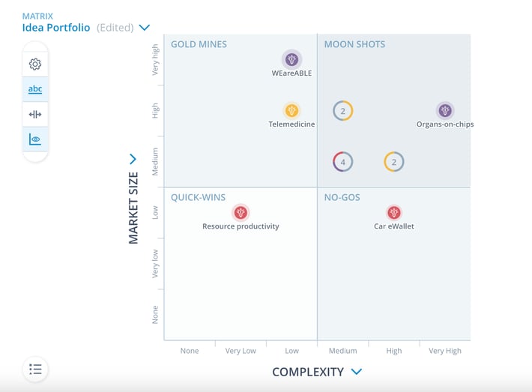
Task: Open the list view icon button
Action: (x=35, y=369)
